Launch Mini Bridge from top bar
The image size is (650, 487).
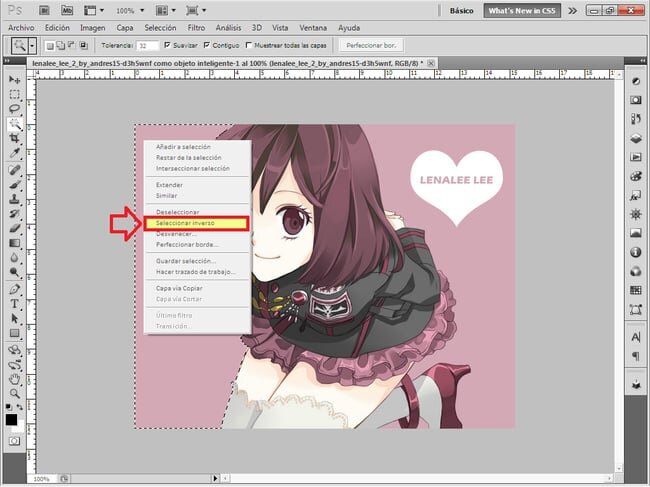(67, 10)
